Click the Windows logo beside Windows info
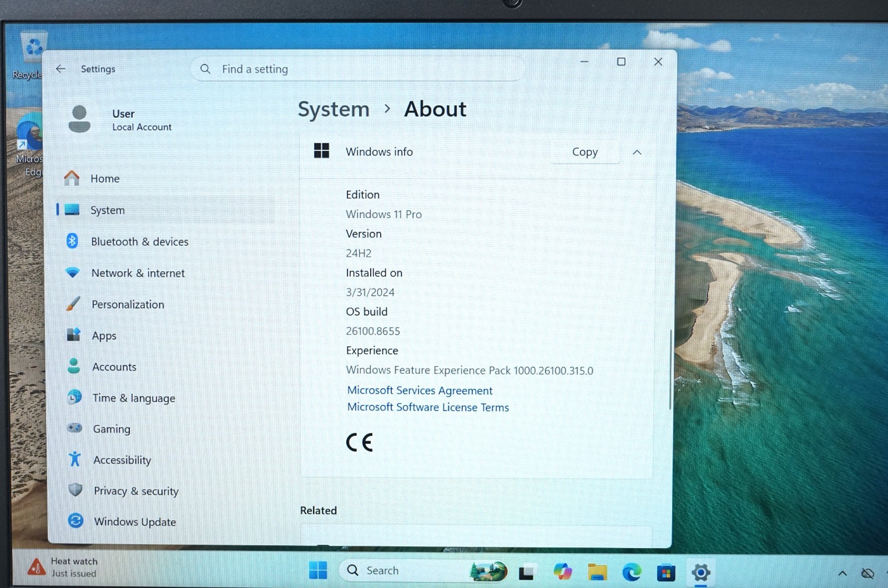 [x=321, y=150]
